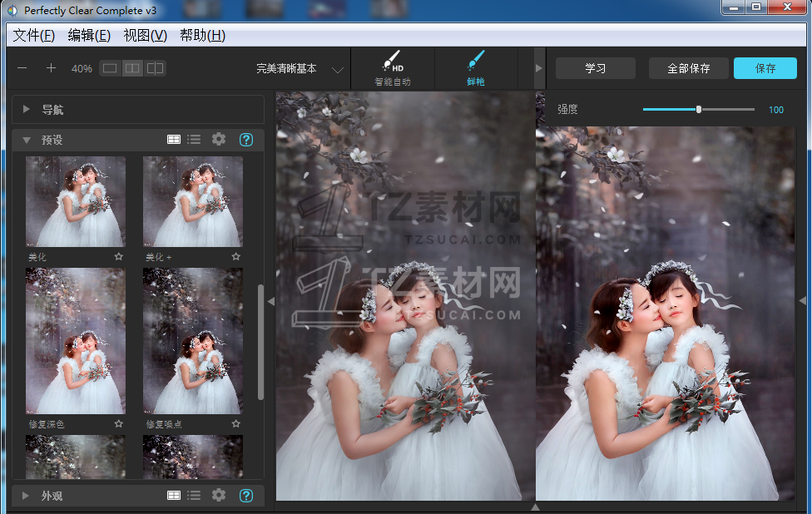Select the 美化 preset thumbnail
Image resolution: width=812 pixels, height=514 pixels.
pyautogui.click(x=76, y=201)
